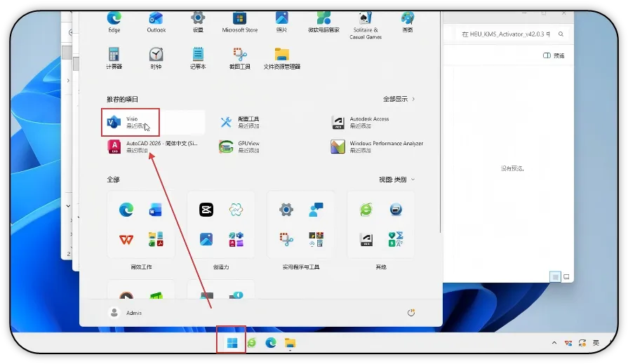This screenshot has width=628, height=364.
Task: Open green e browser in 其他 group
Action: click(x=366, y=210)
